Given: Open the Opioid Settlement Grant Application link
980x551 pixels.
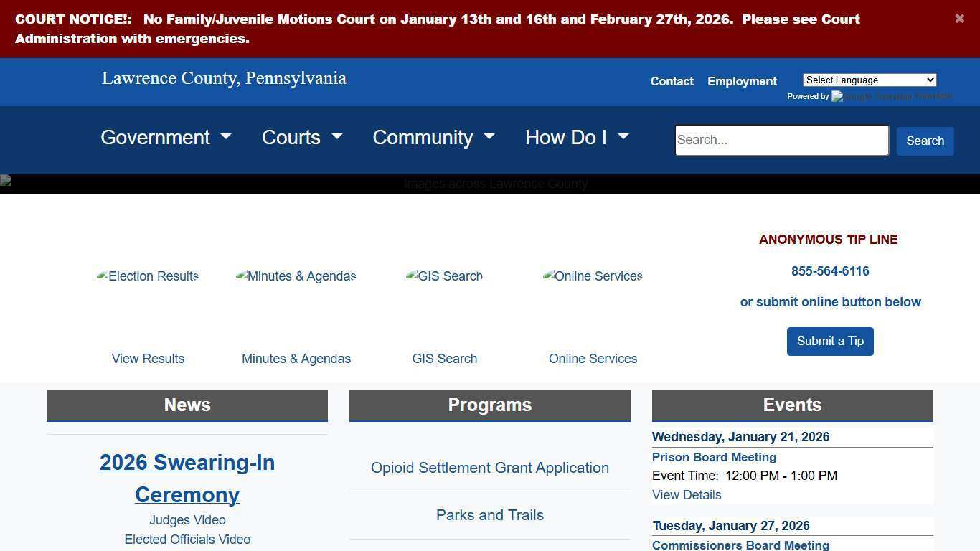Looking at the screenshot, I should coord(490,468).
